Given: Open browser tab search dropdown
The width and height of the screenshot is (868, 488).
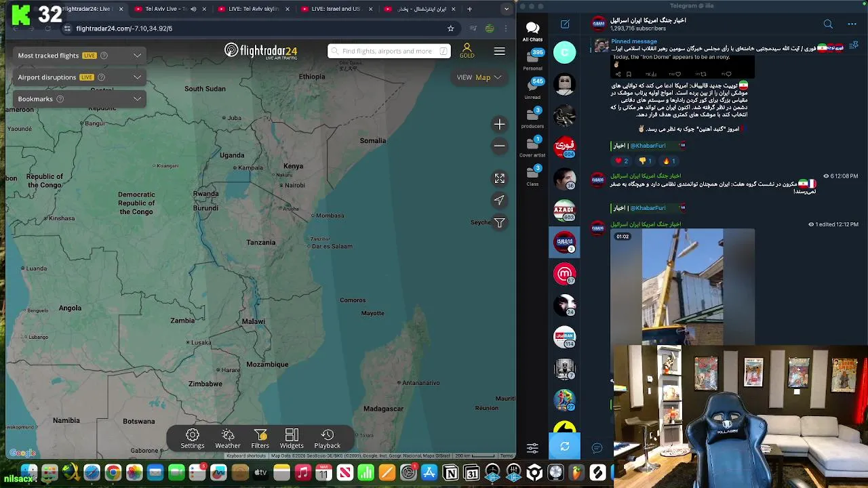Looking at the screenshot, I should click(507, 9).
